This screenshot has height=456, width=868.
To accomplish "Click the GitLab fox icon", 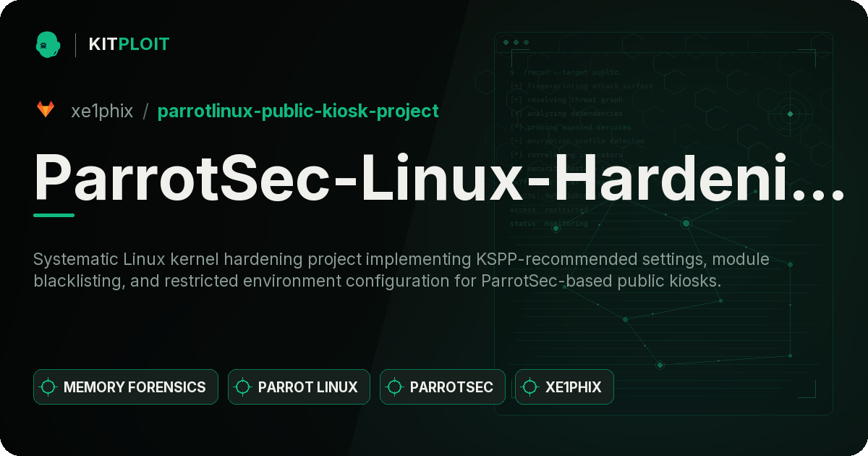I will click(x=46, y=110).
